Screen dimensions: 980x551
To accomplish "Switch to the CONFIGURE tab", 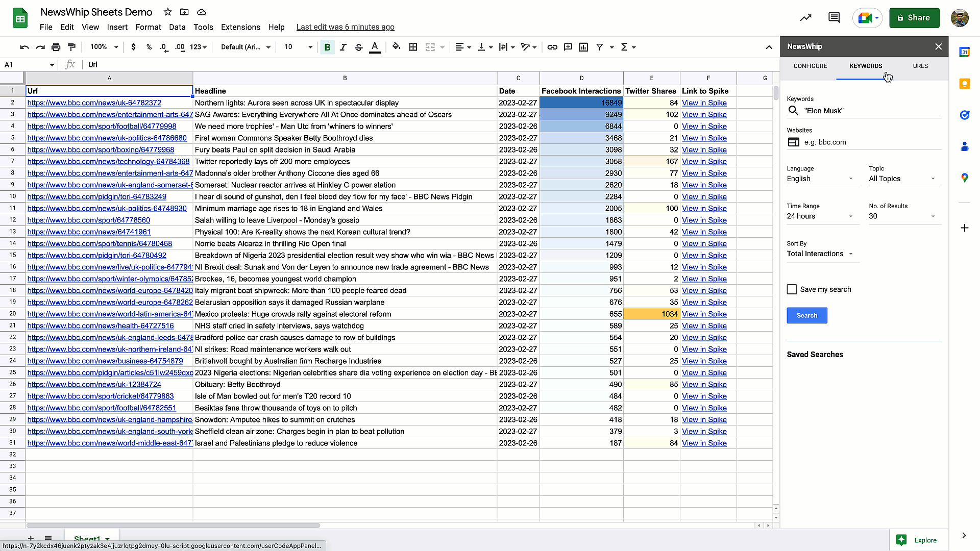I will tap(810, 66).
